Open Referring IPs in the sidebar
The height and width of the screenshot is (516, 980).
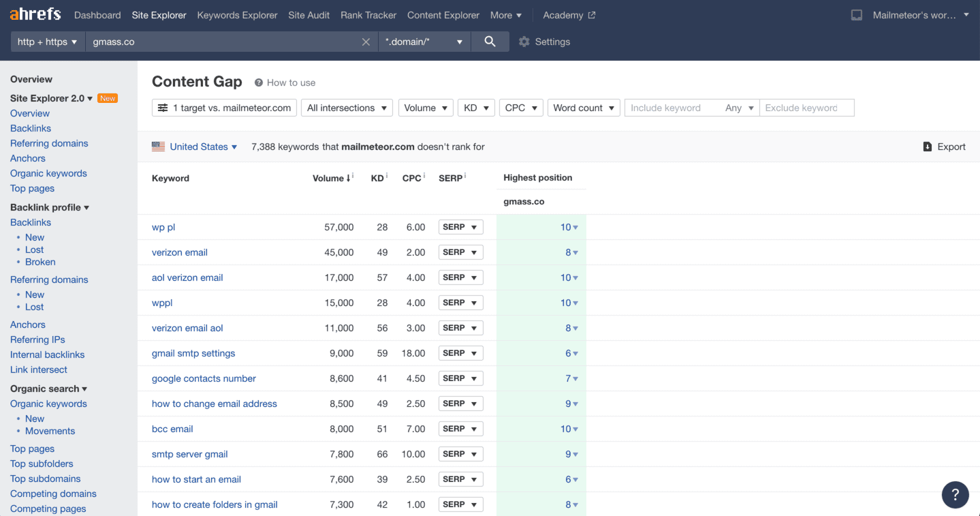37,339
